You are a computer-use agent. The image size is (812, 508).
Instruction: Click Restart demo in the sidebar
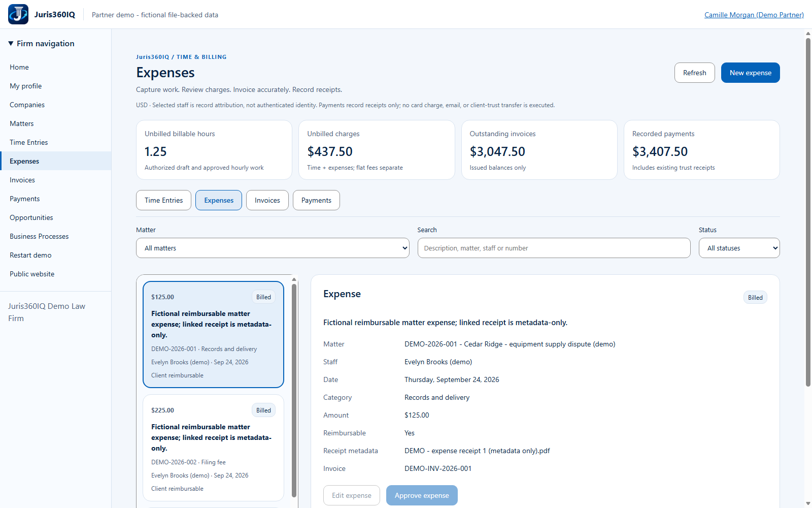coord(55,255)
